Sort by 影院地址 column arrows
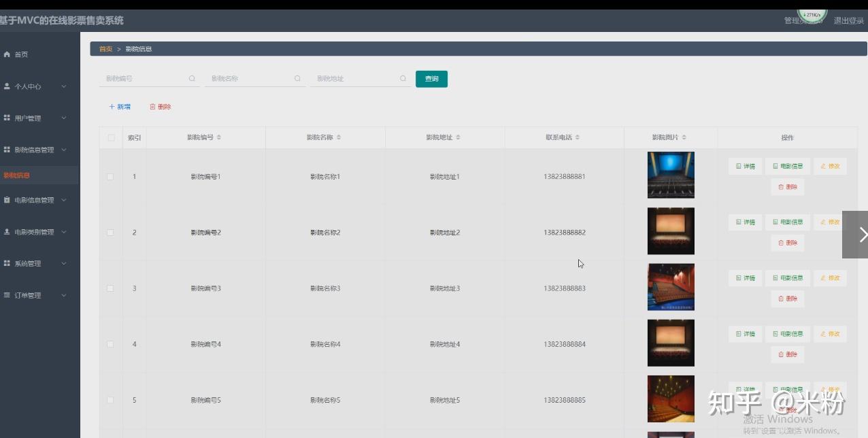 (x=458, y=137)
